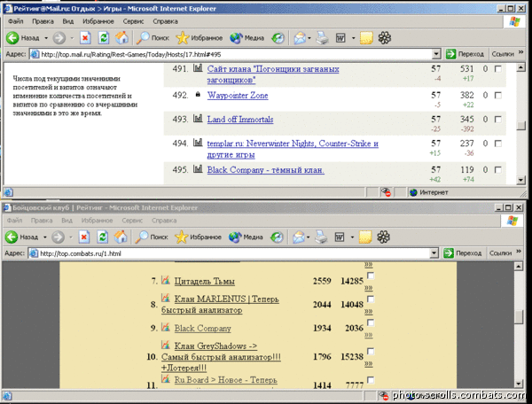Print page from Бойцовский клуб window
Image resolution: width=532 pixels, height=404 pixels.
pyautogui.click(x=321, y=237)
